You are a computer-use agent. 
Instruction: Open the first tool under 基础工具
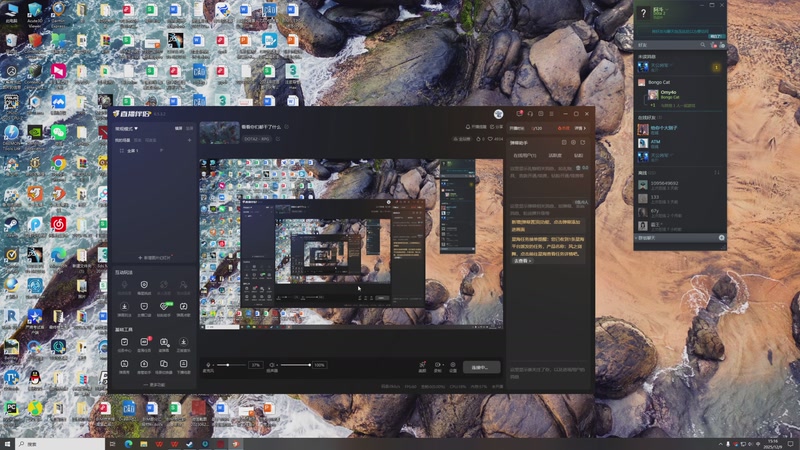coord(124,343)
